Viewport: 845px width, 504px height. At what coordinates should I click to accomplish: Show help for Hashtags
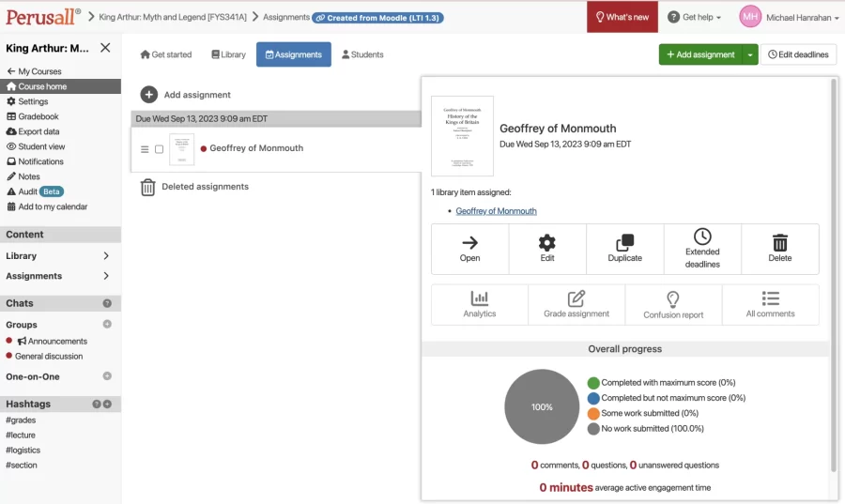click(97, 404)
